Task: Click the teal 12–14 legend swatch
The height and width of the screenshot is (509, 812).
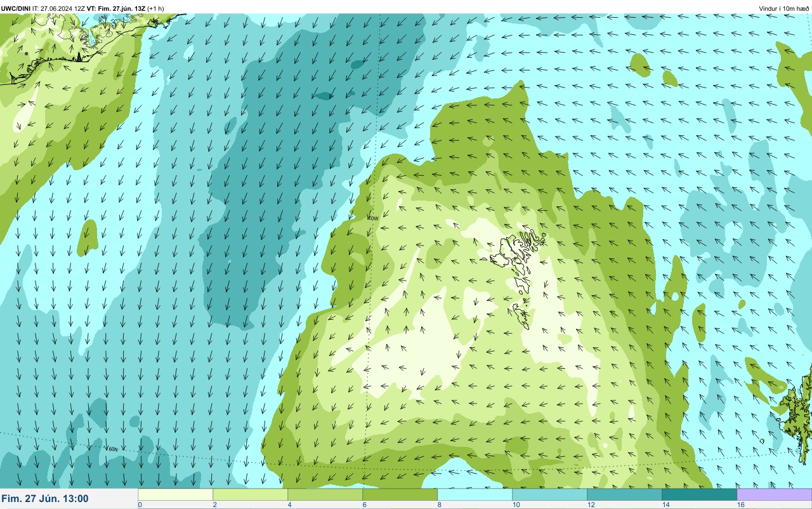Action: 624,494
